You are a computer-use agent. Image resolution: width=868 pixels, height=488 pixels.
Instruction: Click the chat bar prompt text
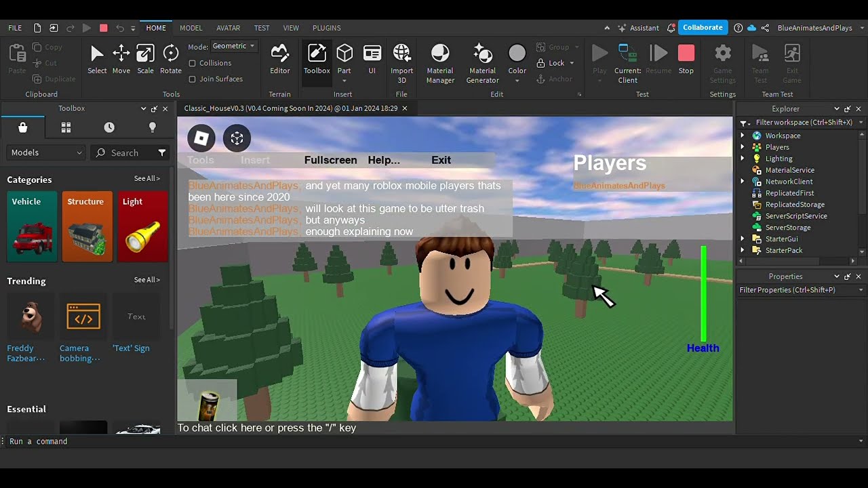(x=267, y=428)
